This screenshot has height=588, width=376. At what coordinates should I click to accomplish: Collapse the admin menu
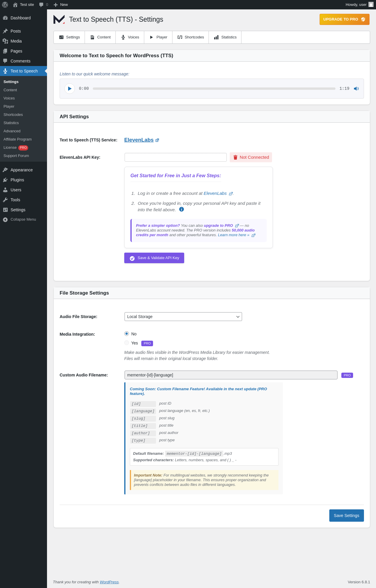point(23,219)
